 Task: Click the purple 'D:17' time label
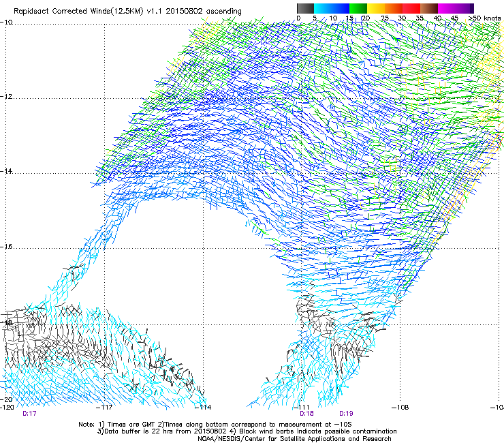pos(29,414)
